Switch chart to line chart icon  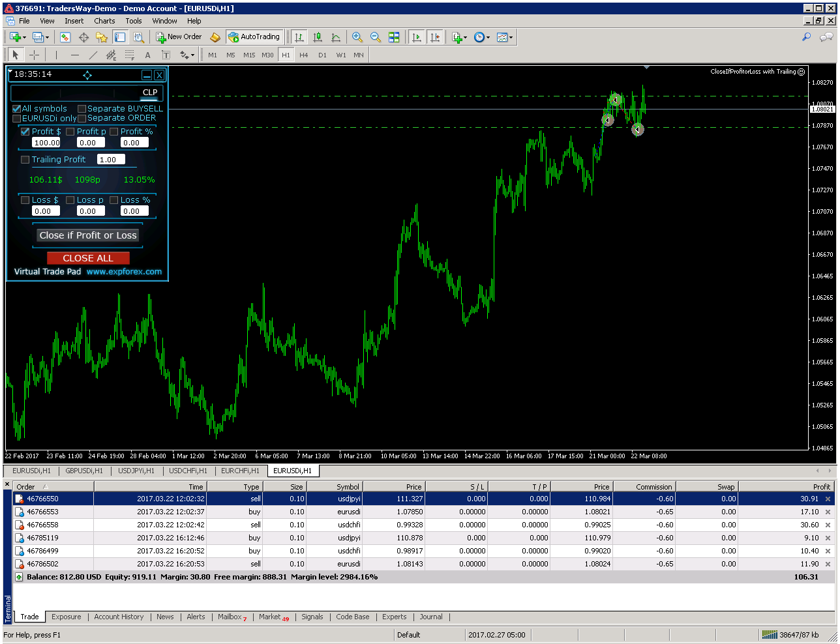(336, 37)
